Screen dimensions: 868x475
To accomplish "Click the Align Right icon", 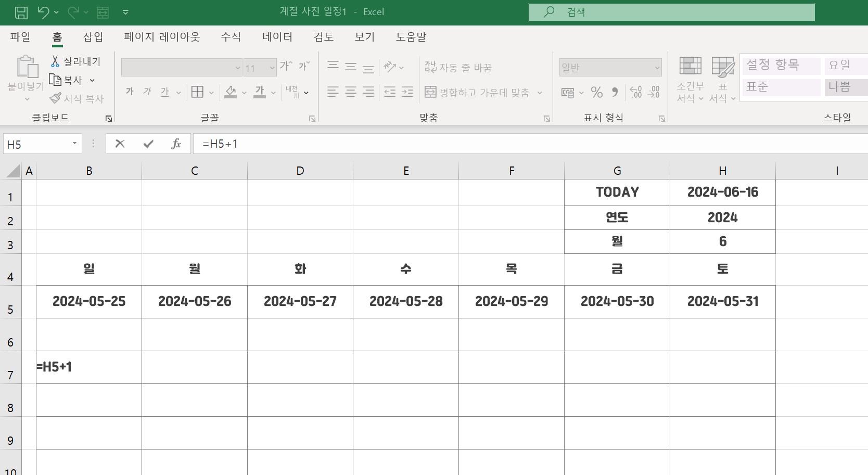I will [x=368, y=92].
